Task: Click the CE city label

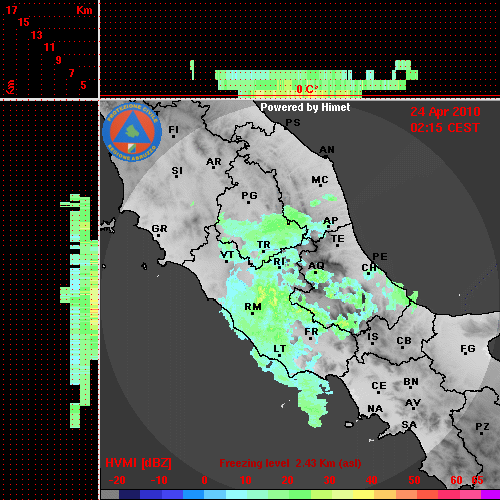Action: [x=379, y=386]
